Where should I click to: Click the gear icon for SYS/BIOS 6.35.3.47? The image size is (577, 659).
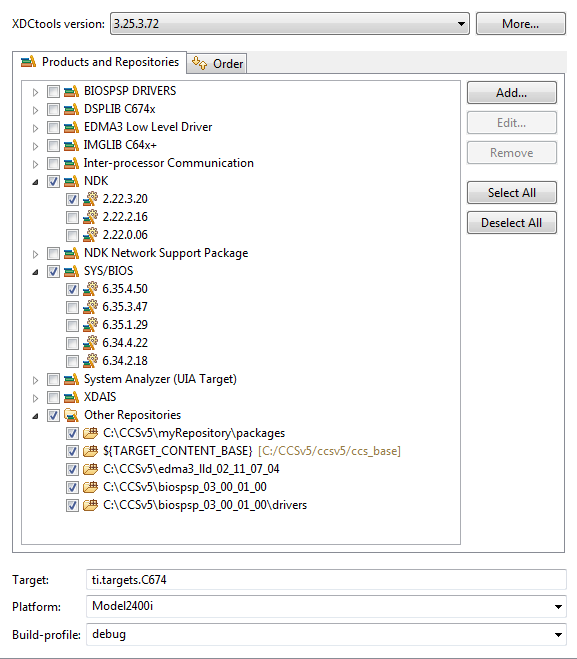(x=90, y=307)
